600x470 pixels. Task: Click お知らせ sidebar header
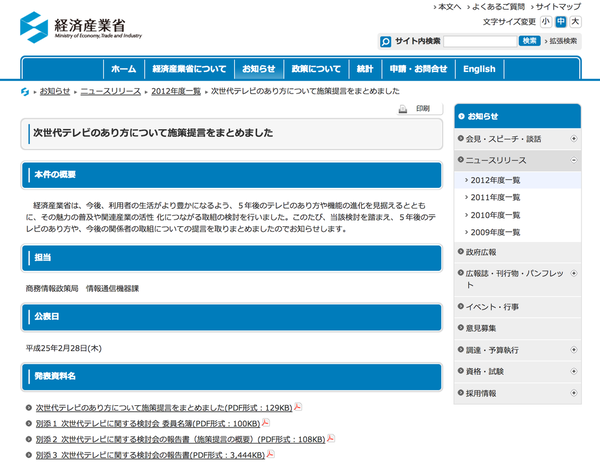(x=518, y=116)
